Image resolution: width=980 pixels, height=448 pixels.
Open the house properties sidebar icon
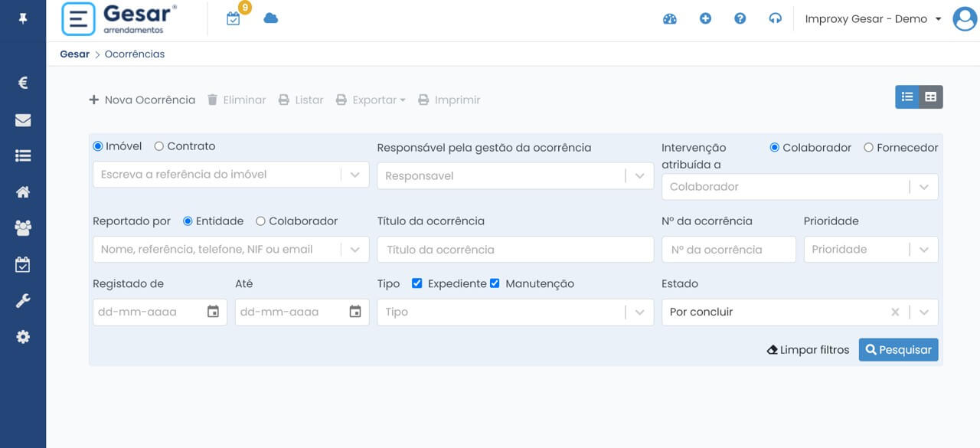(x=23, y=192)
